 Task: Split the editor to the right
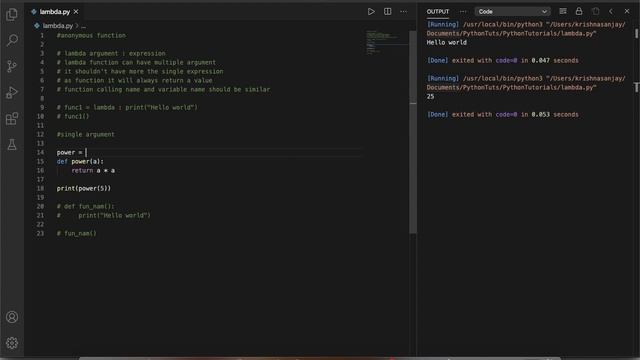(387, 11)
